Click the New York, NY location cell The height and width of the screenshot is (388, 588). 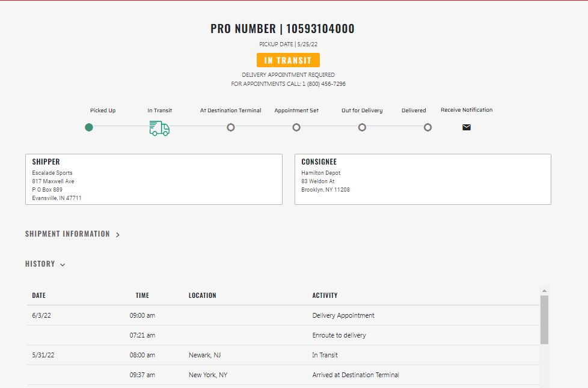[x=208, y=375]
